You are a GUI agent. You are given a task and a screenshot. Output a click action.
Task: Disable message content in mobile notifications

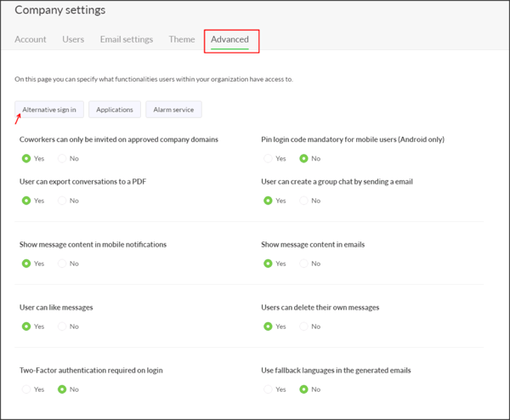(x=62, y=264)
